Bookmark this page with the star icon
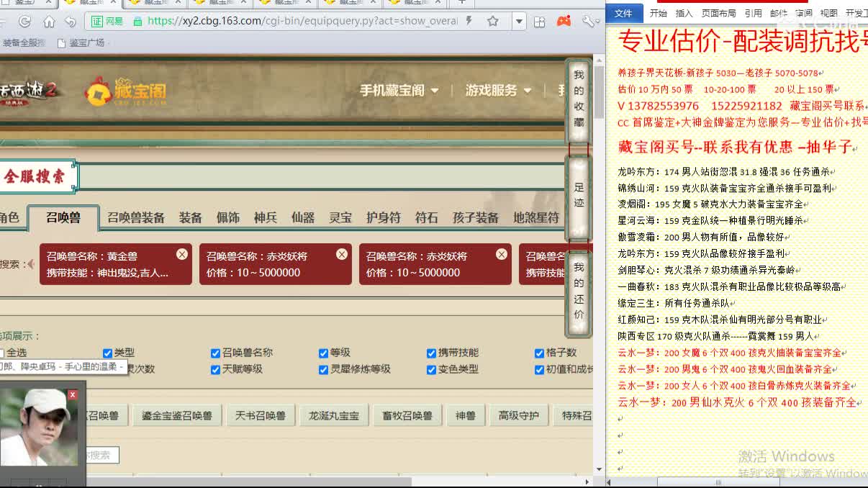Image resolution: width=868 pixels, height=488 pixels. (x=493, y=21)
